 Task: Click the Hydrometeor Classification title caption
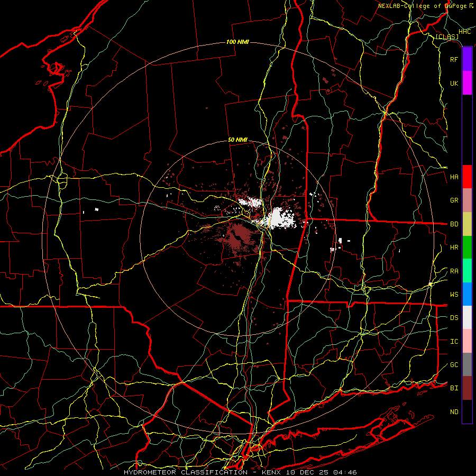pyautogui.click(x=241, y=472)
